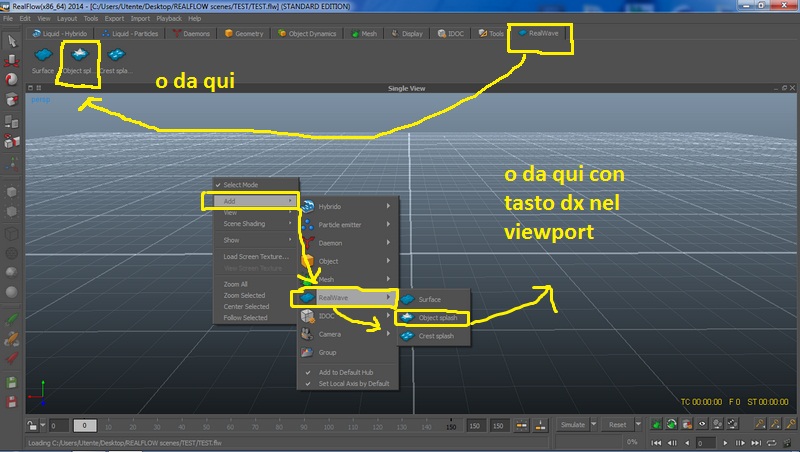Open the Playback menu
The image size is (800, 452).
pos(169,18)
